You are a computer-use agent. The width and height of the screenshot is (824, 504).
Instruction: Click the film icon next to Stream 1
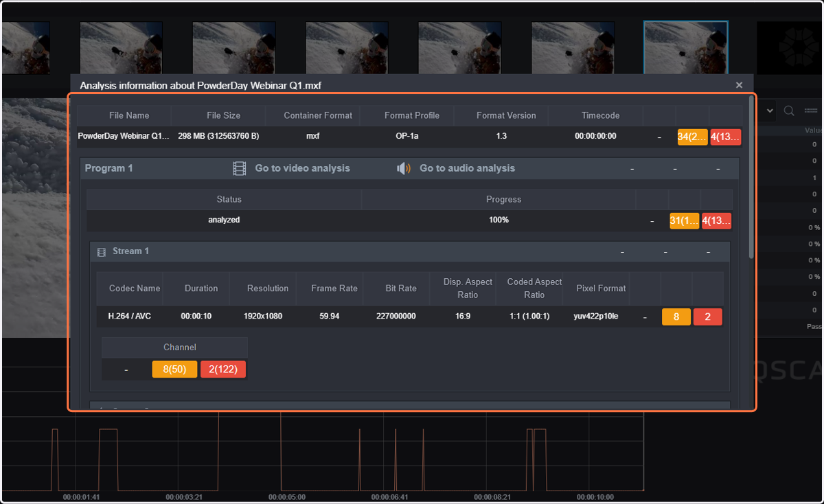[101, 252]
